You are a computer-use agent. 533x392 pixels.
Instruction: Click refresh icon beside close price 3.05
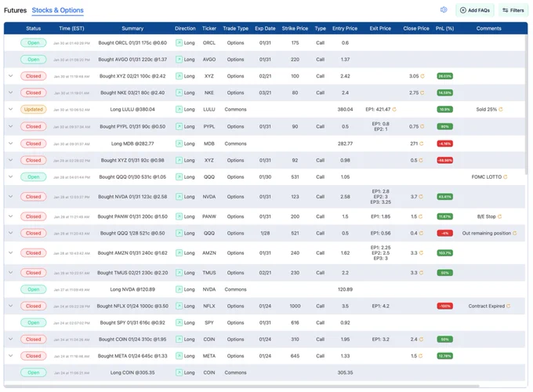click(422, 76)
